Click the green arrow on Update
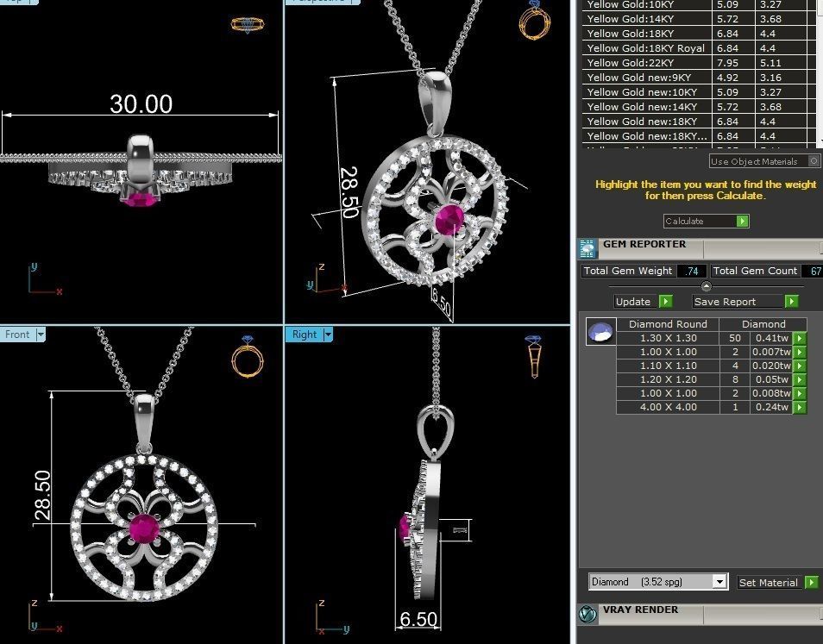The height and width of the screenshot is (644, 823). pyautogui.click(x=665, y=302)
